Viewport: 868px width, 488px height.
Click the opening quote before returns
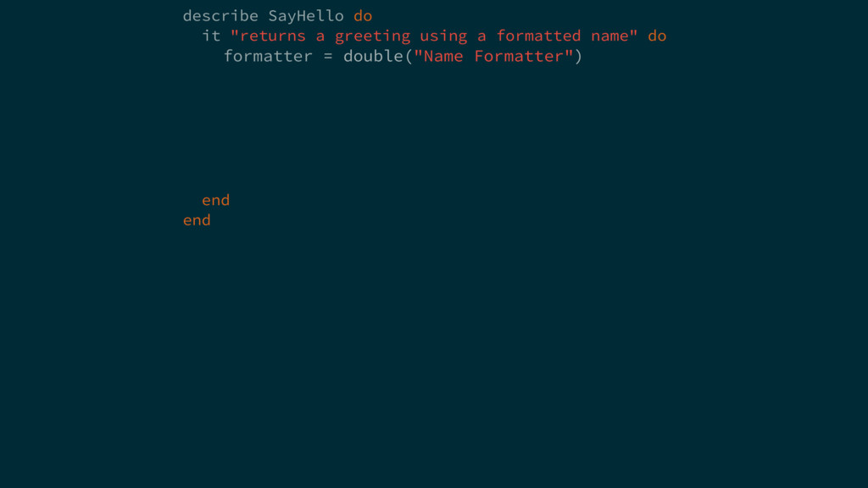(x=235, y=36)
